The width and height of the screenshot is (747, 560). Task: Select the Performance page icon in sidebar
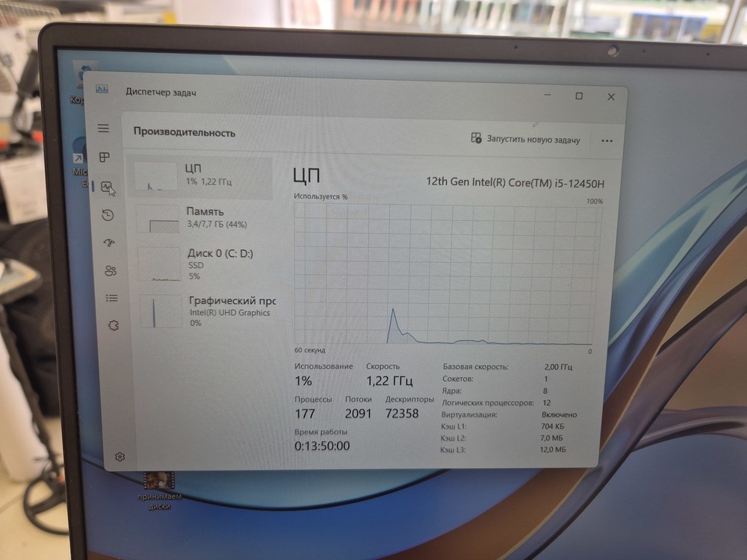coord(108,187)
